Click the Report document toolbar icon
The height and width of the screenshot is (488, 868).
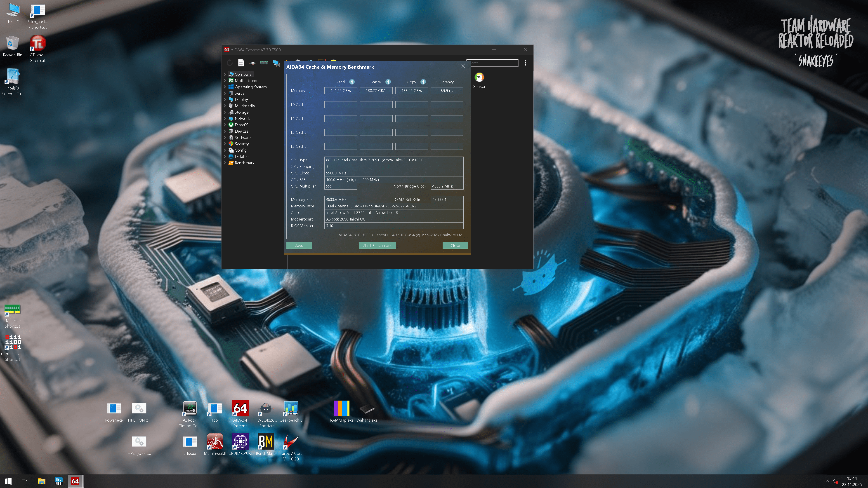pos(241,63)
